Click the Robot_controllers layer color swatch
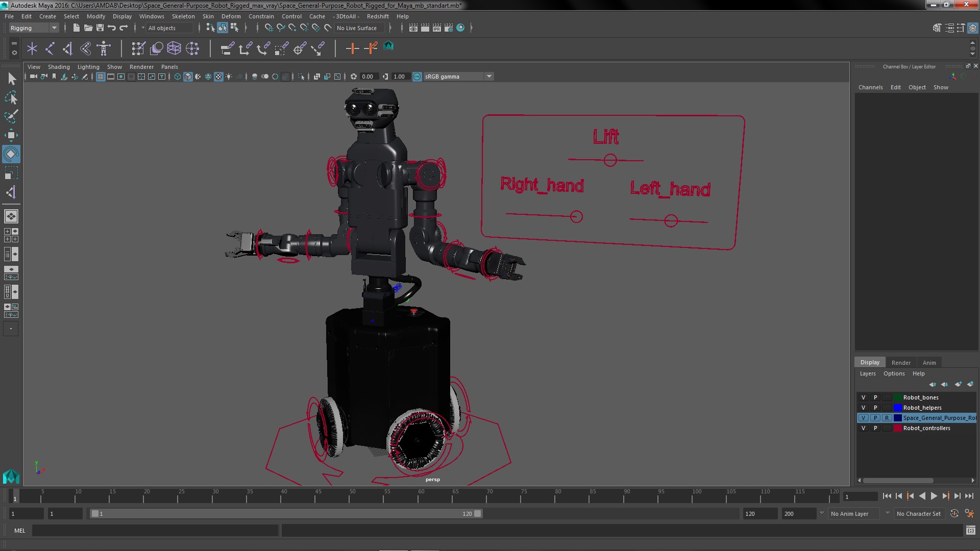The height and width of the screenshot is (551, 980). click(897, 428)
